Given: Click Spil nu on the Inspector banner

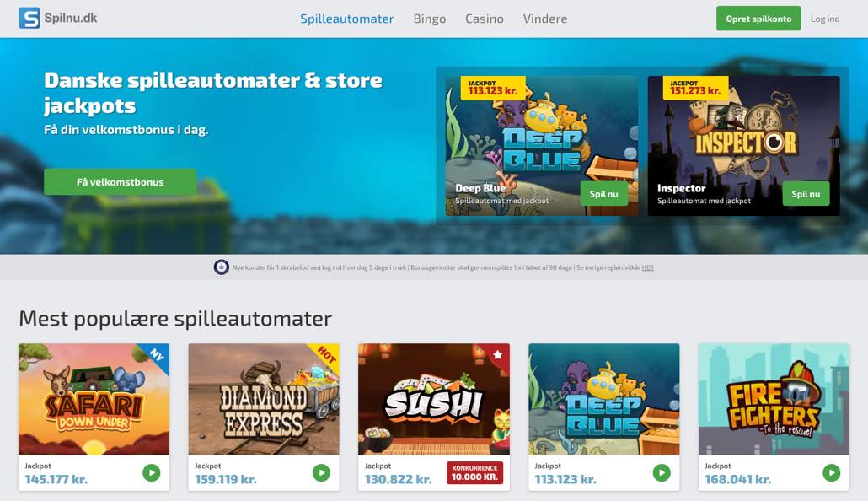Looking at the screenshot, I should pyautogui.click(x=806, y=194).
